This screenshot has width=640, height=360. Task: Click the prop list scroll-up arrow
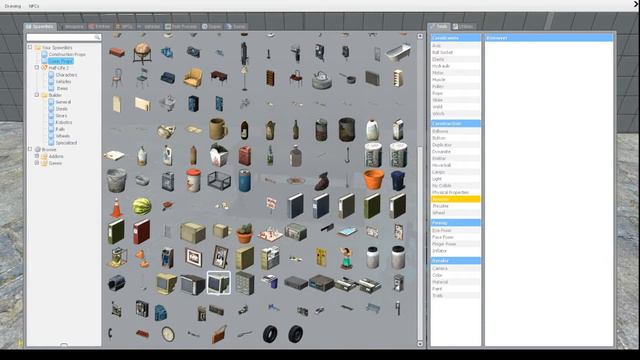[x=420, y=36]
